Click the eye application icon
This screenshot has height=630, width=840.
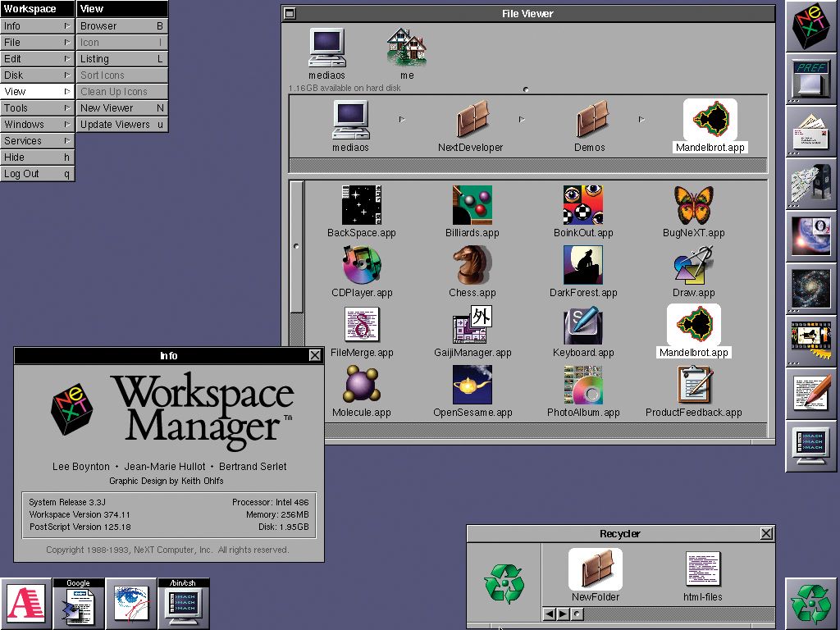(130, 604)
